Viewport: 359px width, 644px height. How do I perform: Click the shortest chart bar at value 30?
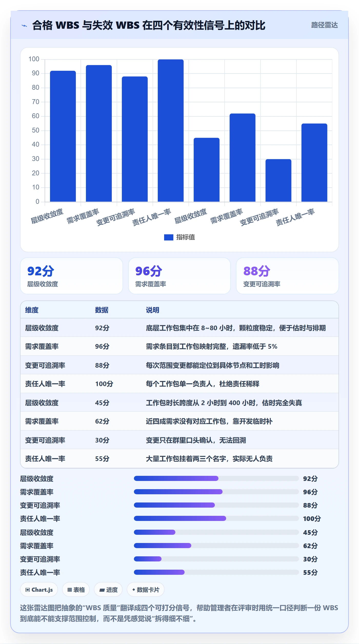point(278,180)
